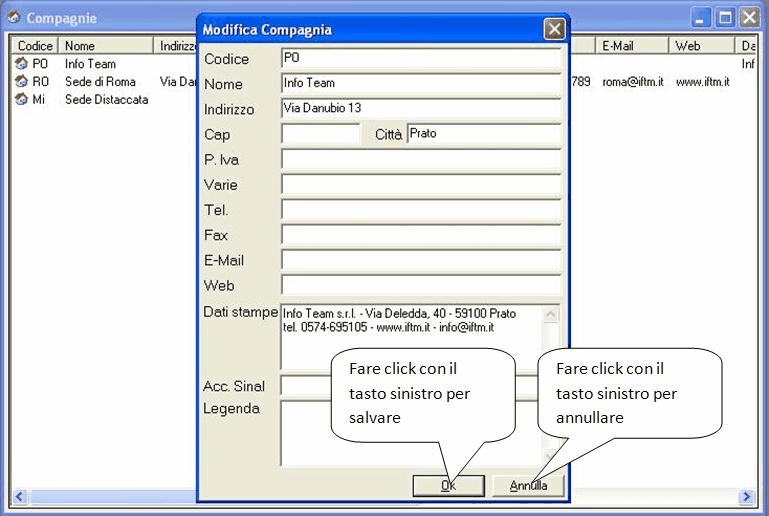Click the Web column header in list

click(x=701, y=46)
